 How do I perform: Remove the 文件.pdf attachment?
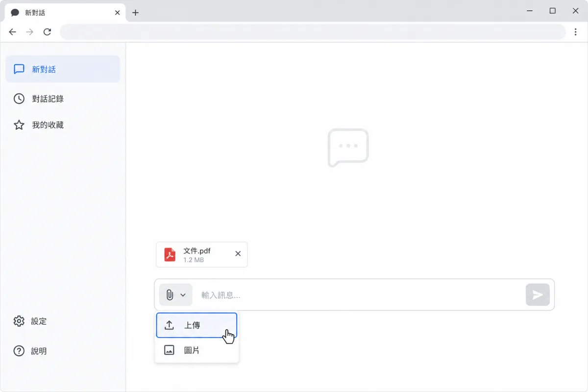coord(238,254)
